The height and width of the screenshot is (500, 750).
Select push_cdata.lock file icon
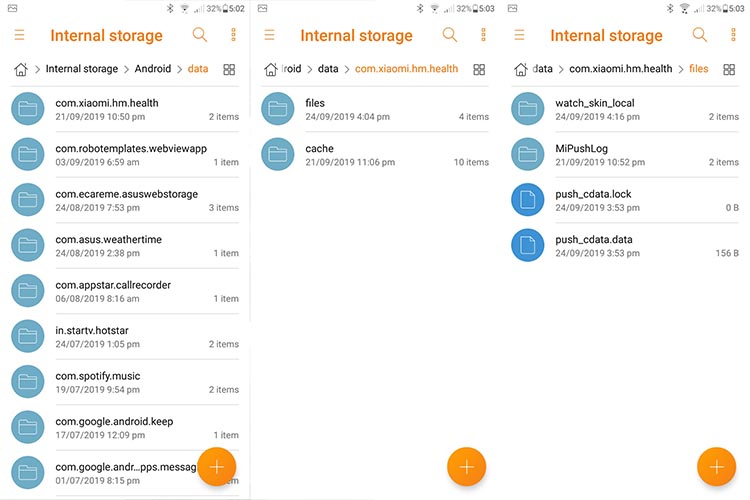[528, 200]
